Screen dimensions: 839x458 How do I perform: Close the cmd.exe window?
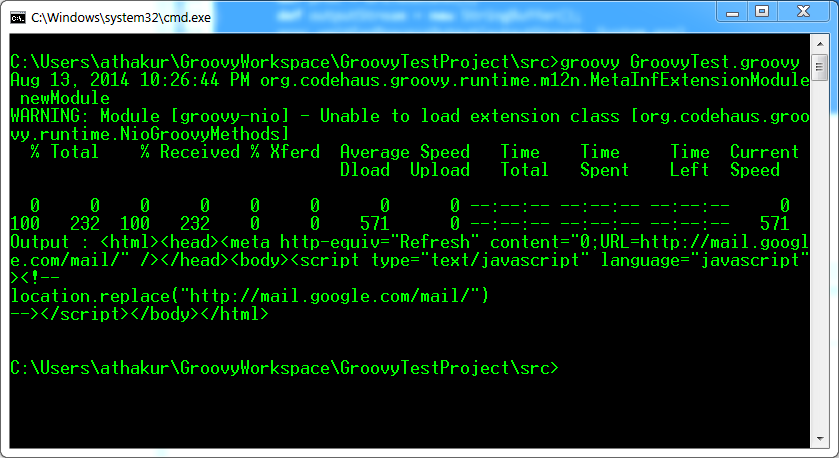(804, 12)
